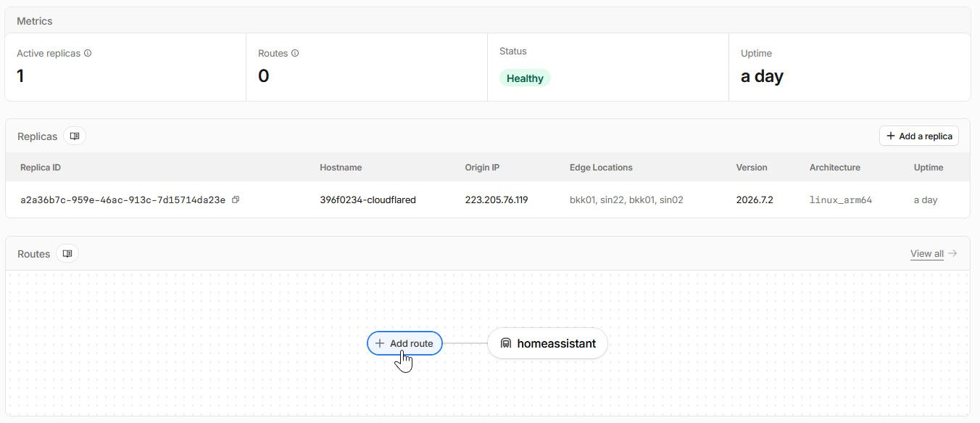
Task: Click the homeassistant tunnel icon
Action: click(506, 343)
